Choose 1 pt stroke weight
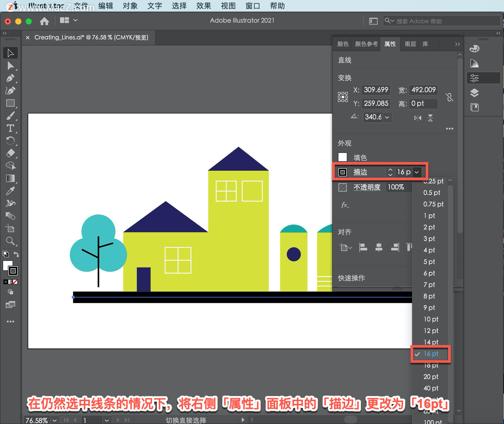This screenshot has height=424, width=504. click(x=429, y=216)
